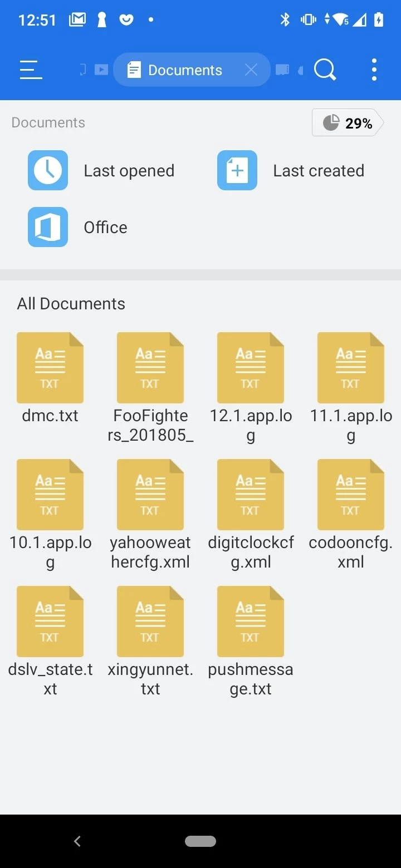Select the FooFighters_201805_ file name
This screenshot has height=868, width=401.
pos(150,426)
